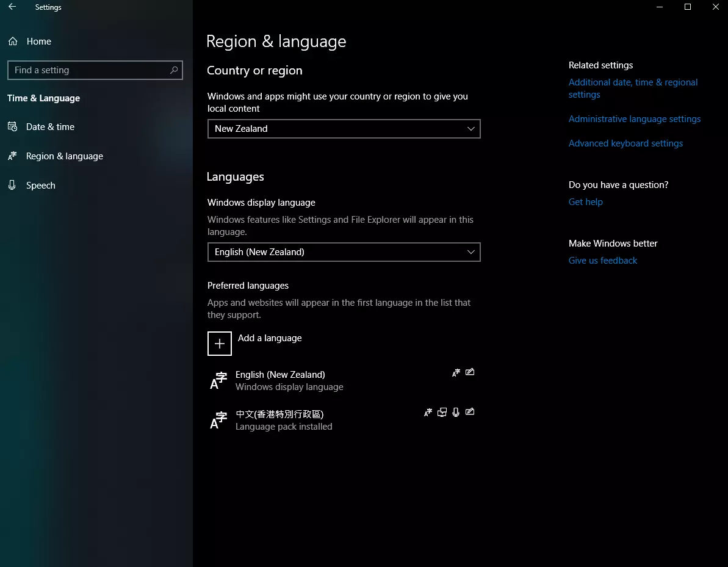Select Region & language in sidebar
The height and width of the screenshot is (567, 728).
pyautogui.click(x=65, y=156)
